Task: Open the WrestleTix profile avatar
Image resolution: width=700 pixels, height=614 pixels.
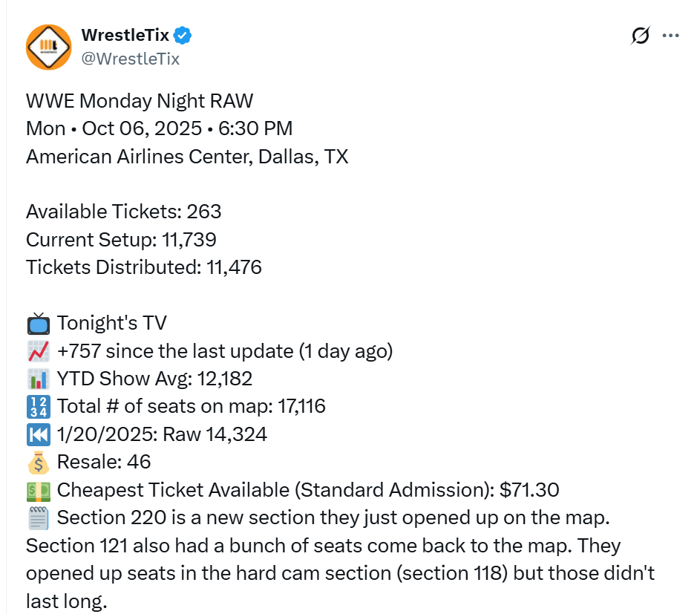Action: [49, 46]
